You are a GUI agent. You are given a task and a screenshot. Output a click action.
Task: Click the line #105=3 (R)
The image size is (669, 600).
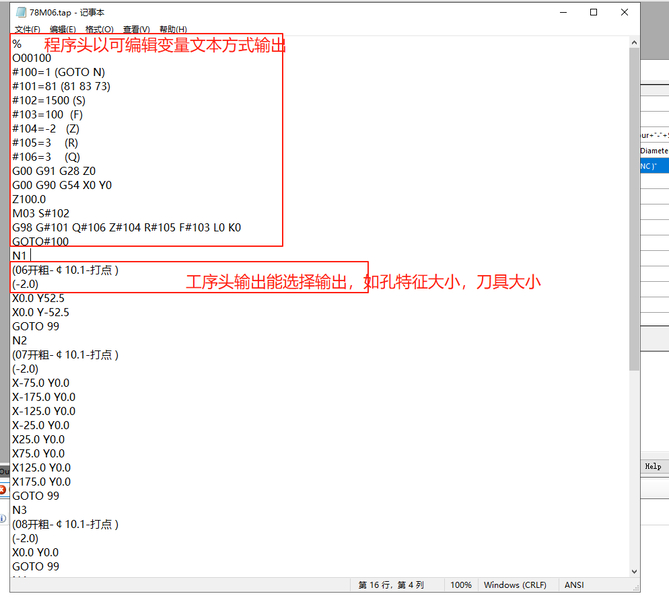pos(45,143)
